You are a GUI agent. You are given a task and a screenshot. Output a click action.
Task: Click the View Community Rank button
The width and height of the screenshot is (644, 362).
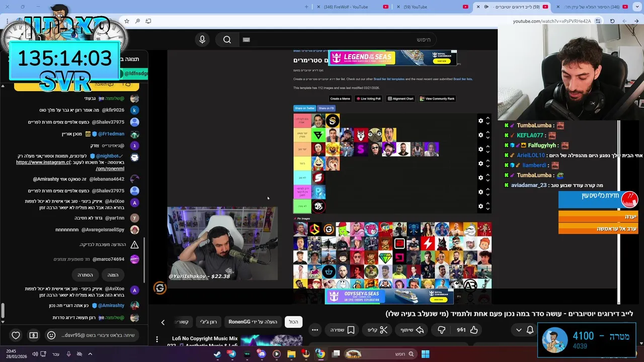tap(437, 99)
